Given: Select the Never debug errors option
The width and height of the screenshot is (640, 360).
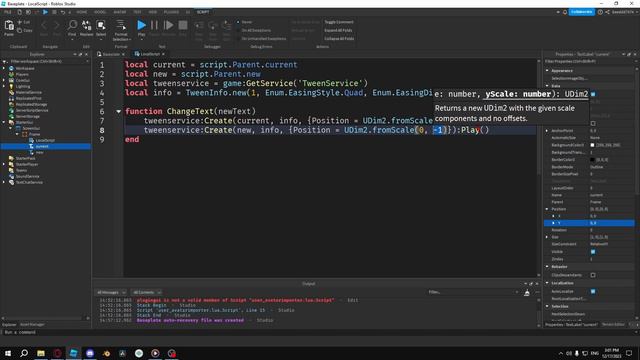Looking at the screenshot, I should click(245, 22).
